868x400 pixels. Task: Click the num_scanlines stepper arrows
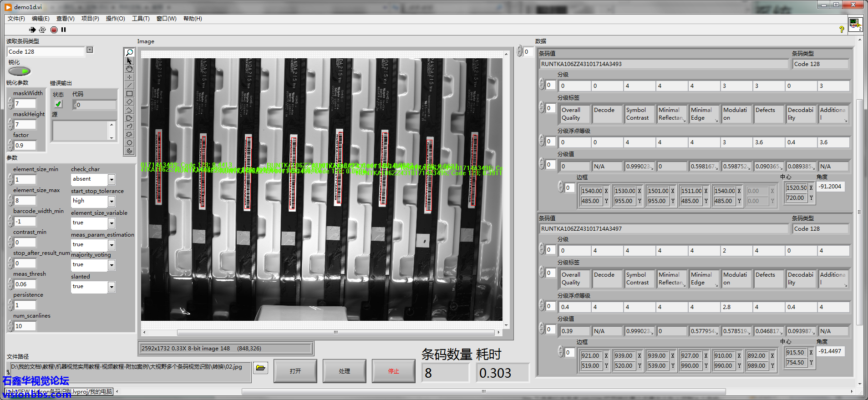coord(10,326)
